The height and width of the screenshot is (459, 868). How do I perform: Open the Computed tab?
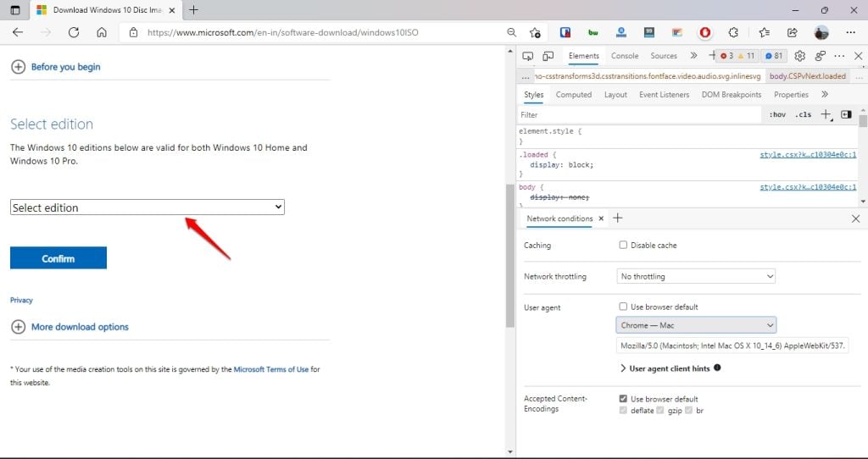coord(574,95)
